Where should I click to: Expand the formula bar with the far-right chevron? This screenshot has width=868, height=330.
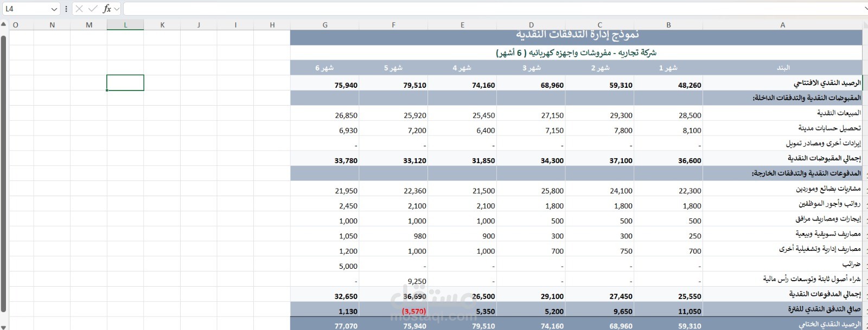(x=865, y=9)
